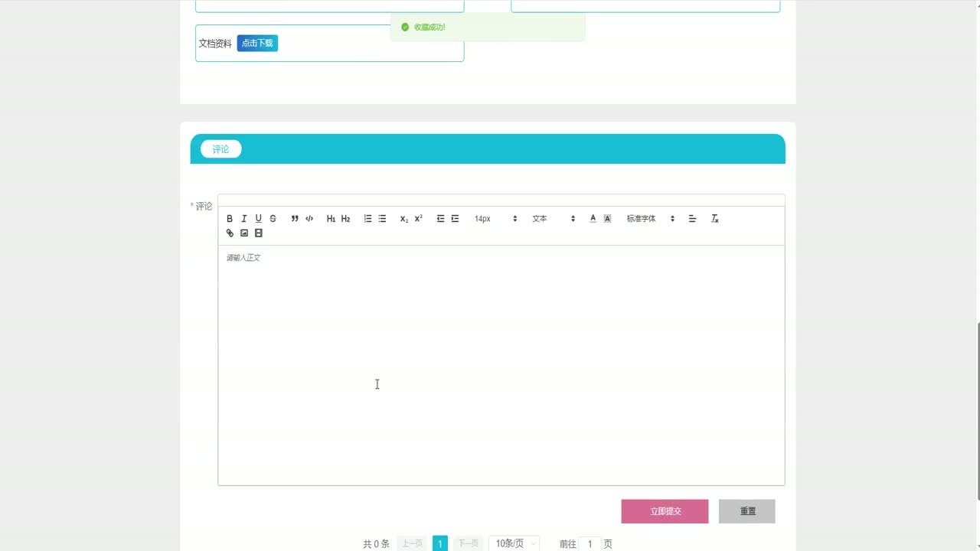Submit the comment with 立即提交
Image resolution: width=980 pixels, height=551 pixels.
[665, 511]
